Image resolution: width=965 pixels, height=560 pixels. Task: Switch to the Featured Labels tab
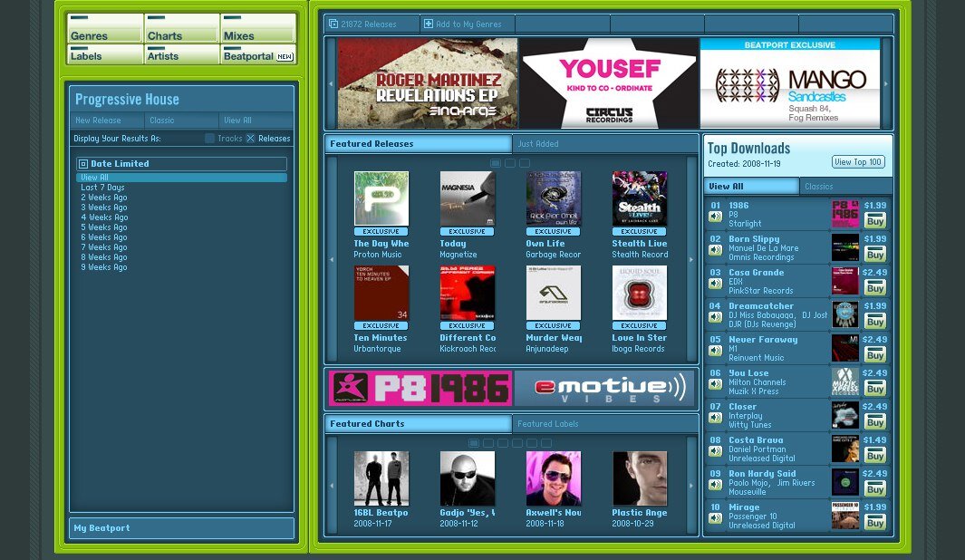click(605, 424)
